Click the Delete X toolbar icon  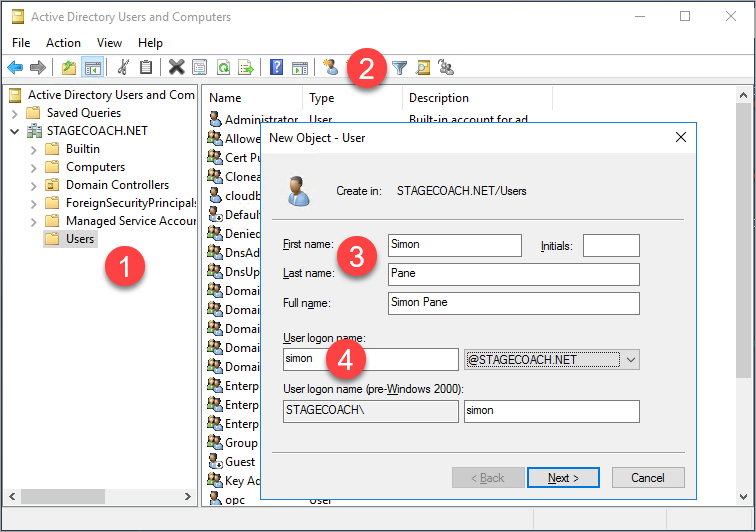coord(176,67)
